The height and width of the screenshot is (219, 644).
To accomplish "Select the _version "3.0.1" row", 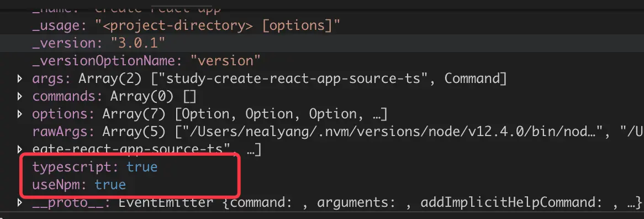I will point(322,43).
